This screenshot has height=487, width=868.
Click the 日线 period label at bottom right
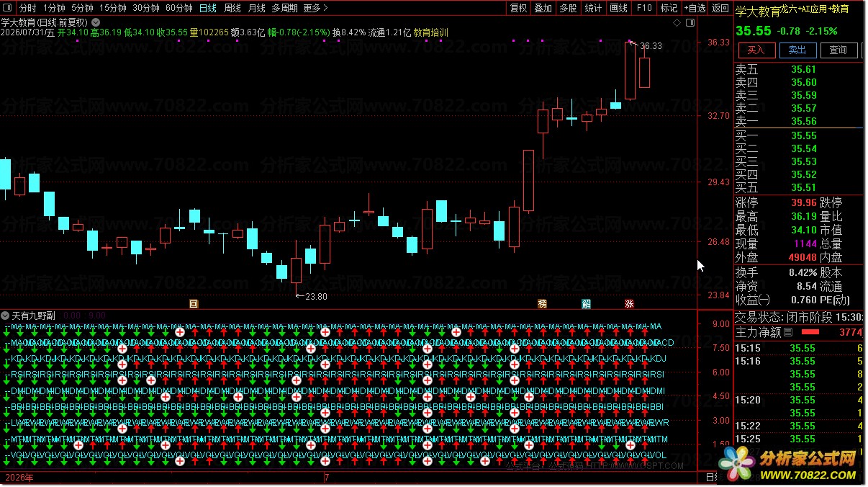click(x=712, y=478)
